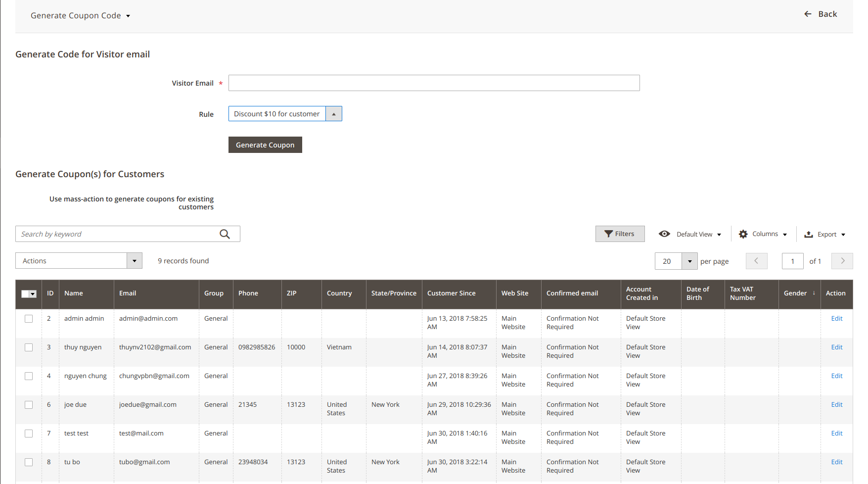The image size is (868, 484).
Task: Open the Columns gear settings
Action: point(743,234)
